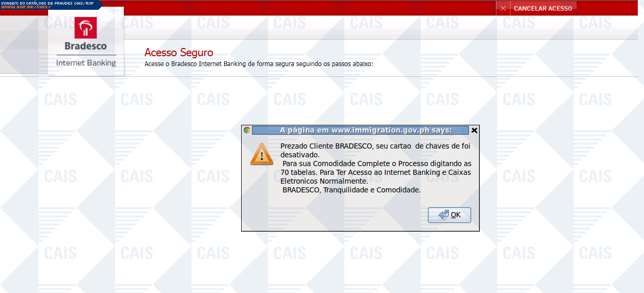This screenshot has height=293, width=644.
Task: Click the OK button in the dialog
Action: (x=449, y=215)
